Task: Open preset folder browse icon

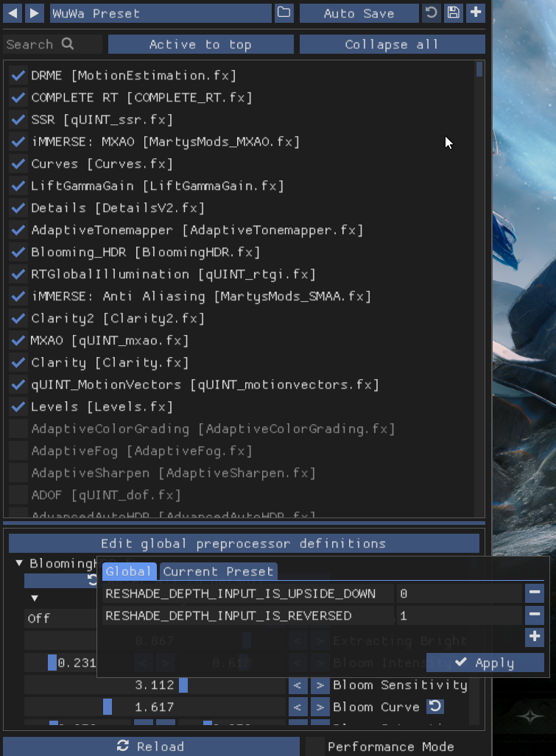Action: 284,13
